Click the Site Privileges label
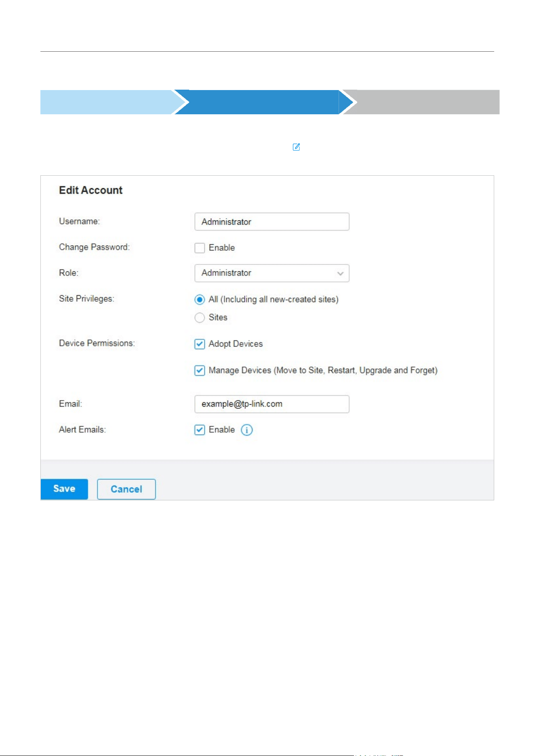This screenshot has width=535, height=756. pyautogui.click(x=86, y=299)
